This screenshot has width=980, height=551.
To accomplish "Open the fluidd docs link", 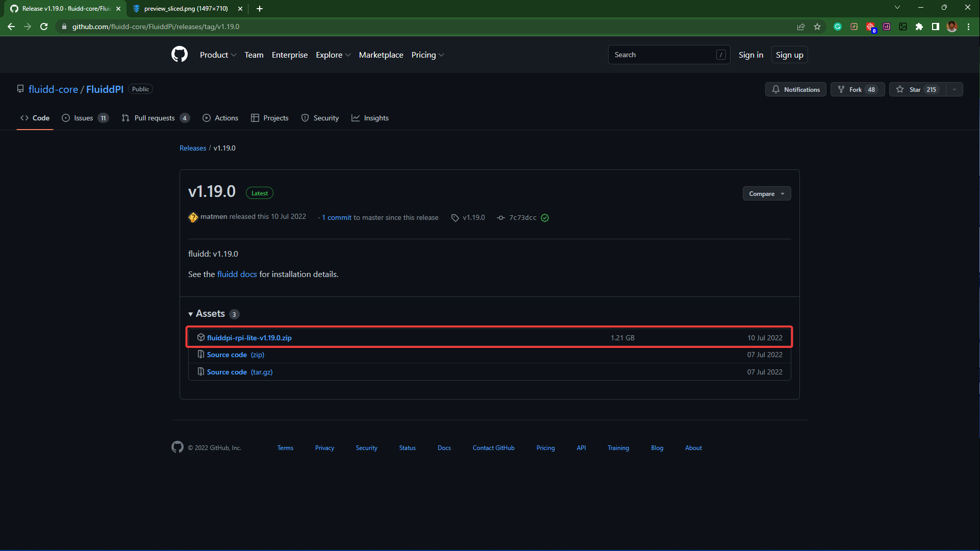I will [x=237, y=274].
